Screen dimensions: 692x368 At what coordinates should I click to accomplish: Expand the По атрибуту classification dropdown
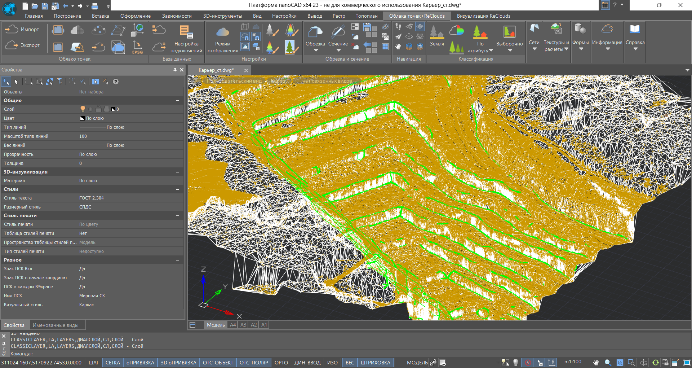pos(491,50)
